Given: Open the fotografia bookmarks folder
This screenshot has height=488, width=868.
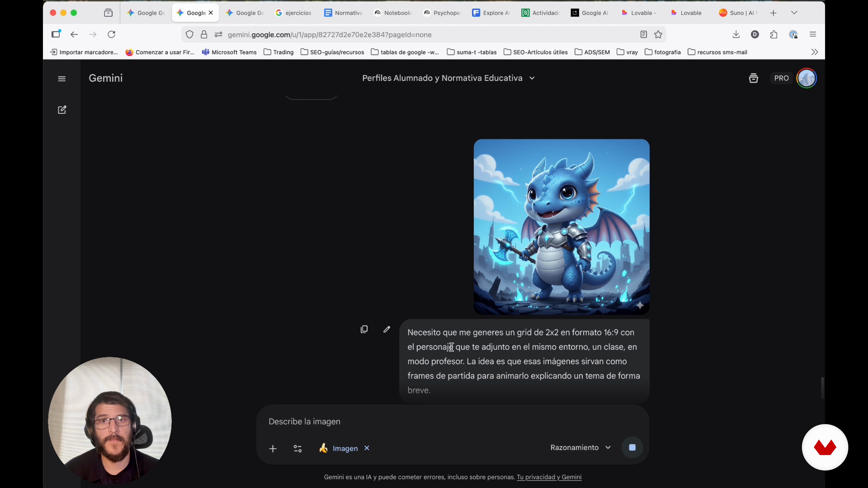Looking at the screenshot, I should pyautogui.click(x=663, y=52).
